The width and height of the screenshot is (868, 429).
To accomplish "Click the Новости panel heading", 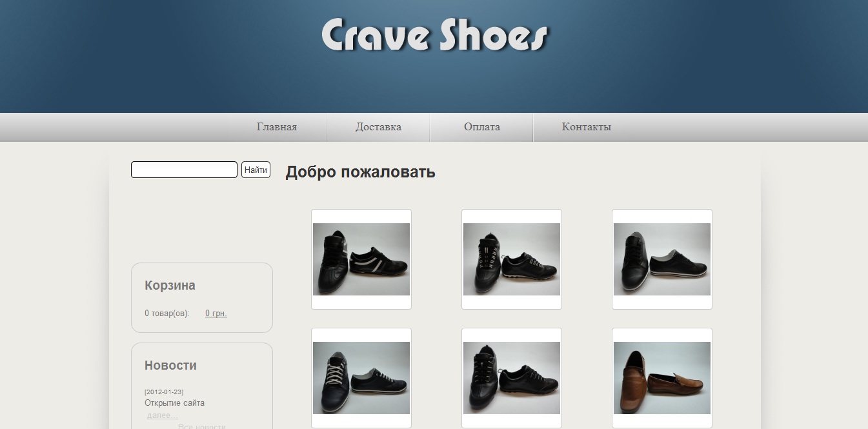I will [170, 365].
